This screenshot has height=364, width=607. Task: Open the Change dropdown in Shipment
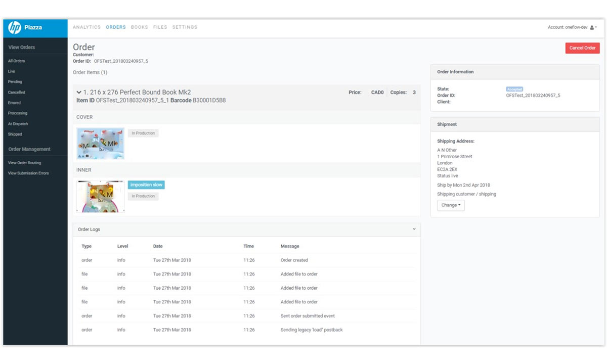(x=450, y=205)
